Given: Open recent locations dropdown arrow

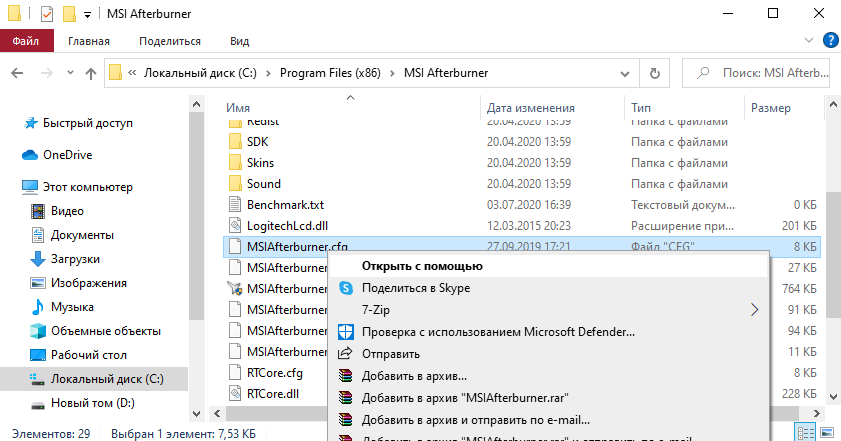Looking at the screenshot, I should [x=70, y=72].
